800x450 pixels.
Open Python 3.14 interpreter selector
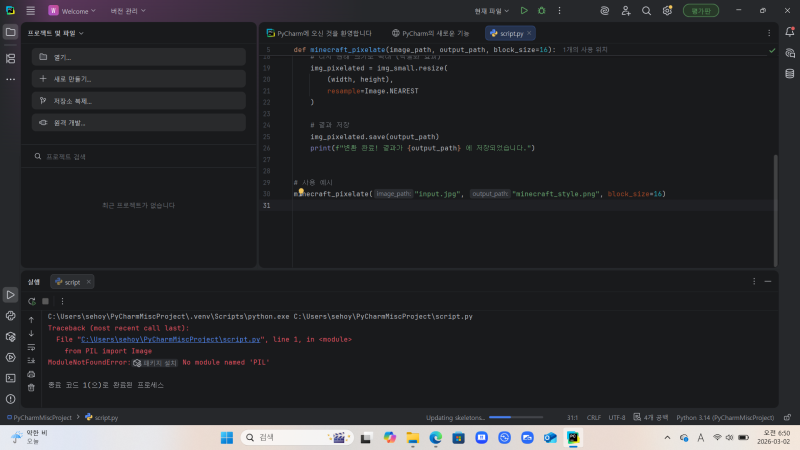725,417
